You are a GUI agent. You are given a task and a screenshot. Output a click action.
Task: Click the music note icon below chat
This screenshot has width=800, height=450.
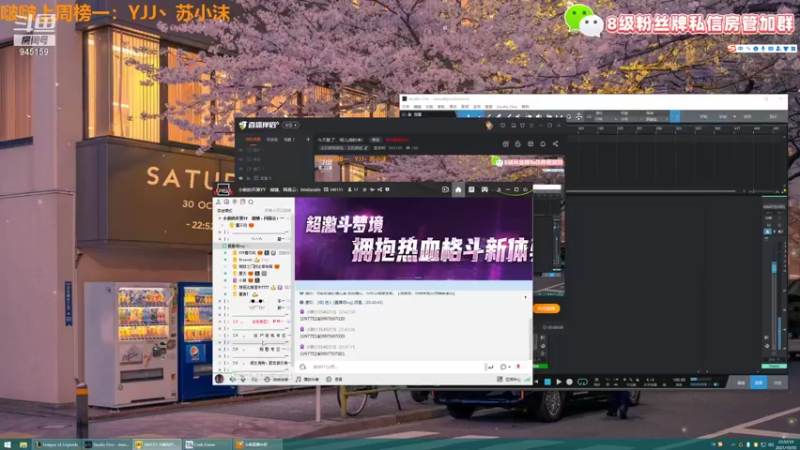(298, 380)
